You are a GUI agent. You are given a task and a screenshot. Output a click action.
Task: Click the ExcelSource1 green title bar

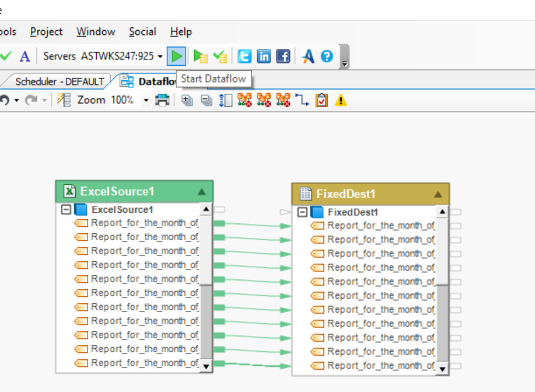[134, 191]
